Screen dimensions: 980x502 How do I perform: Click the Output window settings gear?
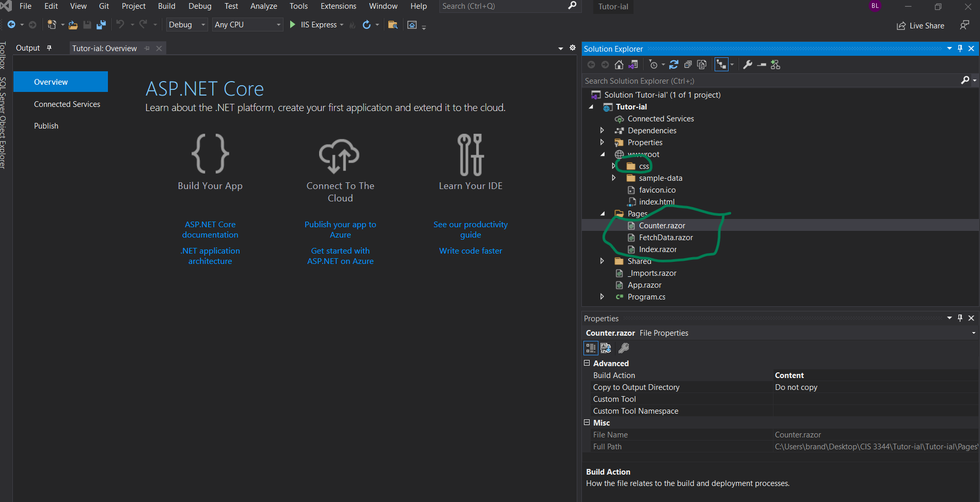tap(573, 48)
